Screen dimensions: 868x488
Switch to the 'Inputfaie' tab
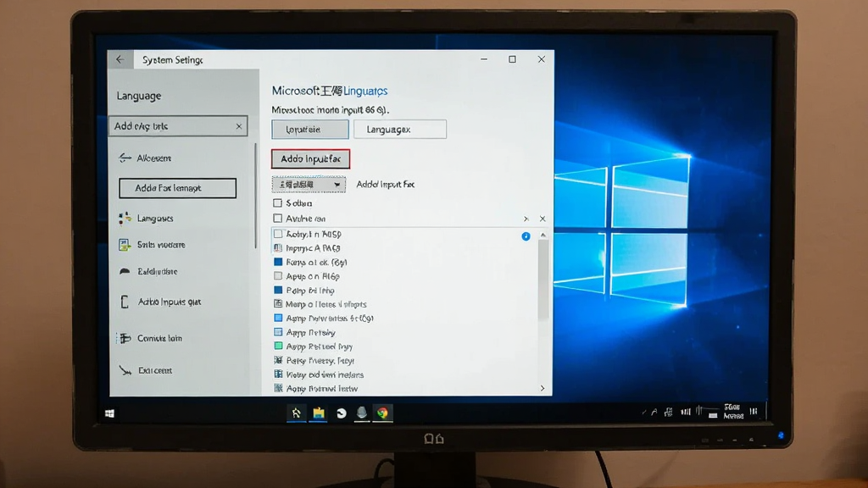310,129
